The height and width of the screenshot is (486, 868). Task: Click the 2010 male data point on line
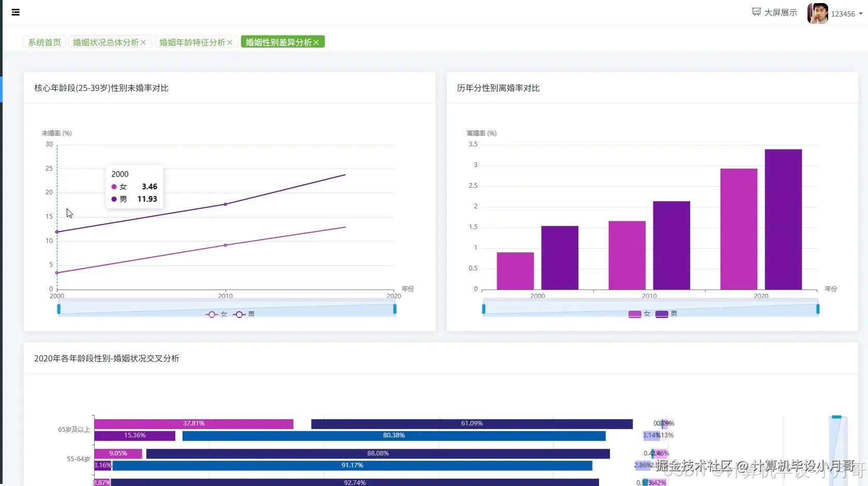[x=226, y=204]
